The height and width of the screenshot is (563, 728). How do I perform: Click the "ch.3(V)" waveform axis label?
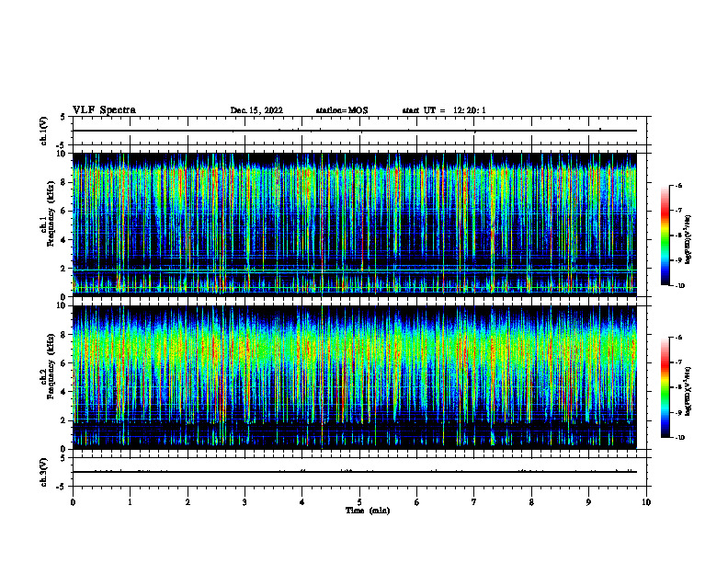point(44,472)
